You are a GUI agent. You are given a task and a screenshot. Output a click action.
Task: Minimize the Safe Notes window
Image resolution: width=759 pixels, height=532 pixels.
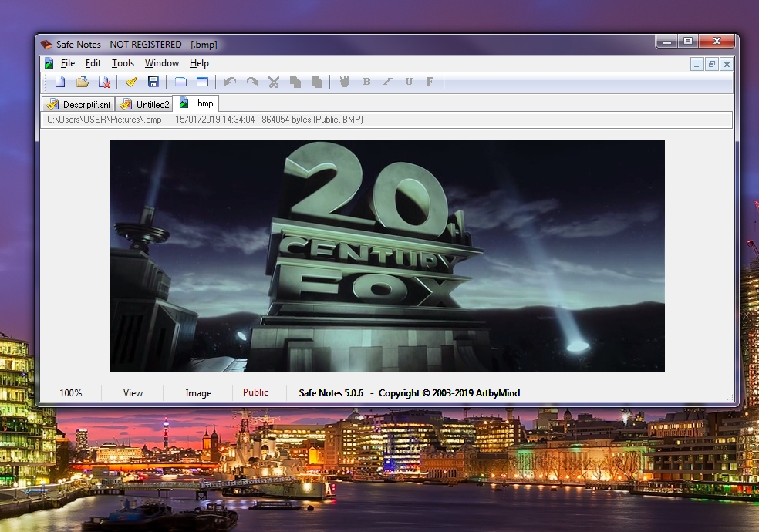(x=667, y=42)
